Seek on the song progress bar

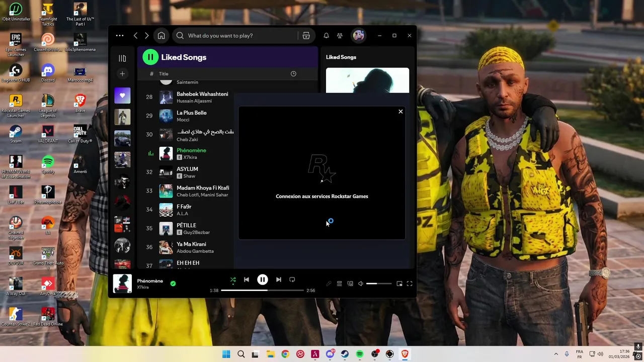tap(262, 291)
